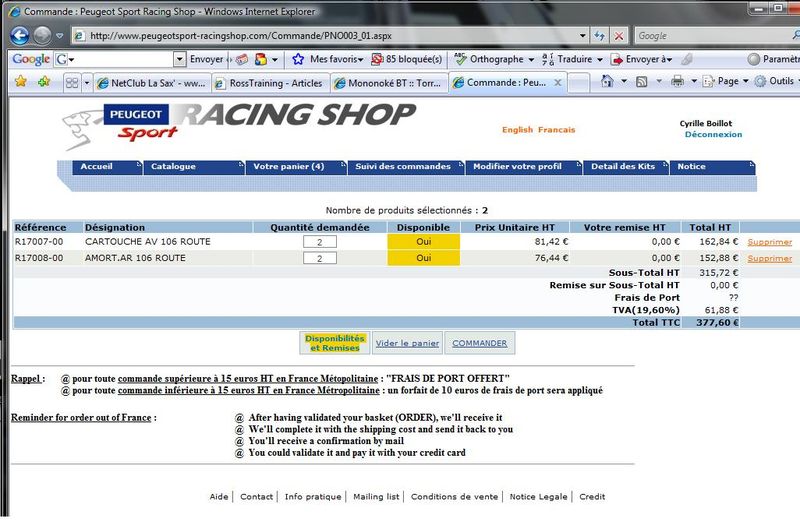Click the 85 bloquée(s) popup blocker
This screenshot has width=800, height=529.
[x=407, y=59]
